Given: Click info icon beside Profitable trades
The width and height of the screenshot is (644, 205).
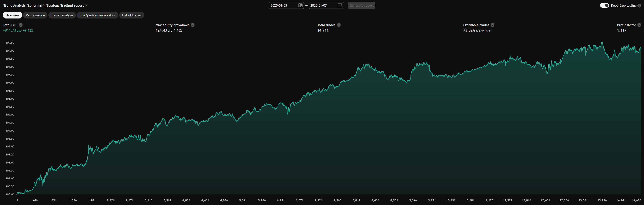Looking at the screenshot, I should (492, 25).
